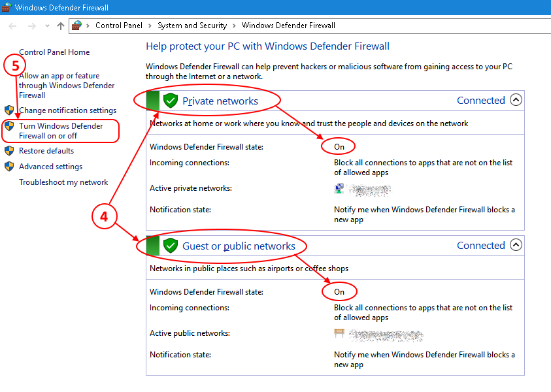Open Allow an app or feature link
The width and height of the screenshot is (551, 392).
[x=67, y=86]
